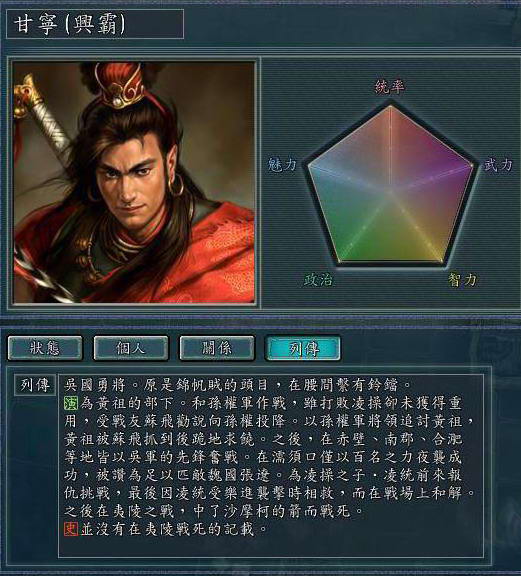This screenshot has height=576, width=521.
Task: Click the top vertex of the pentagon chart
Action: click(391, 107)
